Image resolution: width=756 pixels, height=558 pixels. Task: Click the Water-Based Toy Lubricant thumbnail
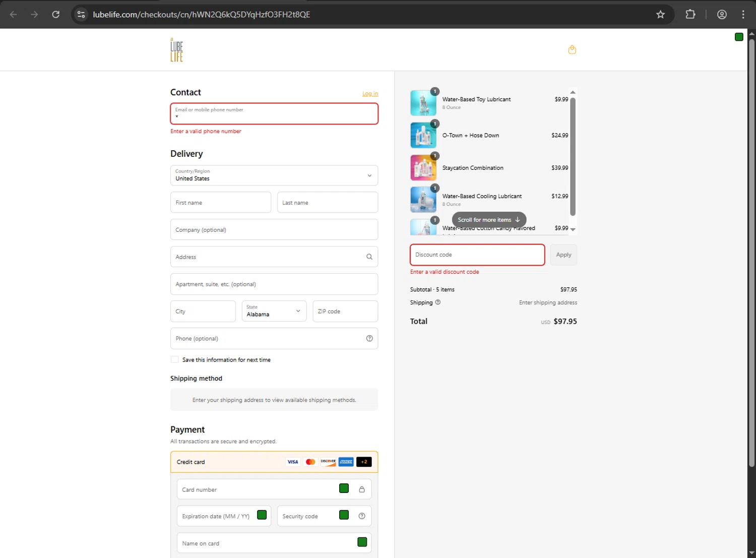[423, 103]
